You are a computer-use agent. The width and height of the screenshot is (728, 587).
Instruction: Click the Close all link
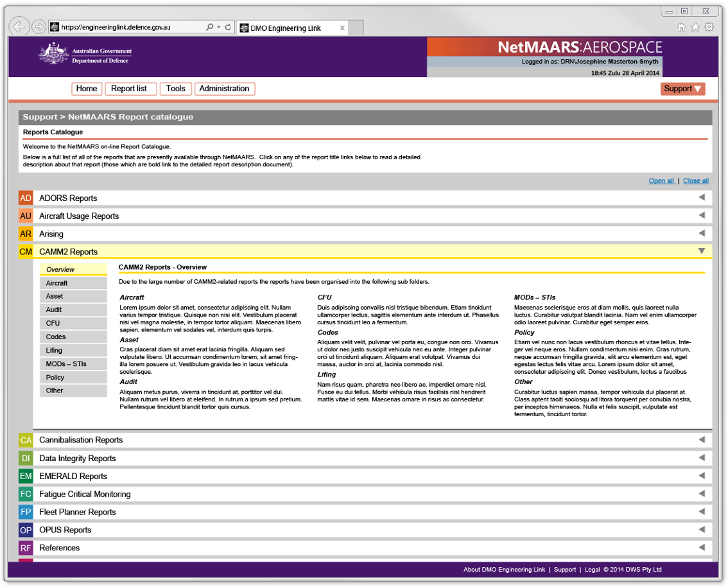pyautogui.click(x=695, y=181)
